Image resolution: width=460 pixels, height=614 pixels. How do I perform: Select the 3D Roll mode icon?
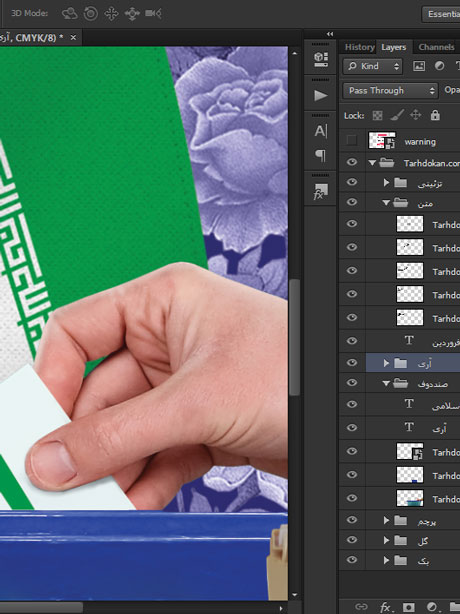pos(91,14)
